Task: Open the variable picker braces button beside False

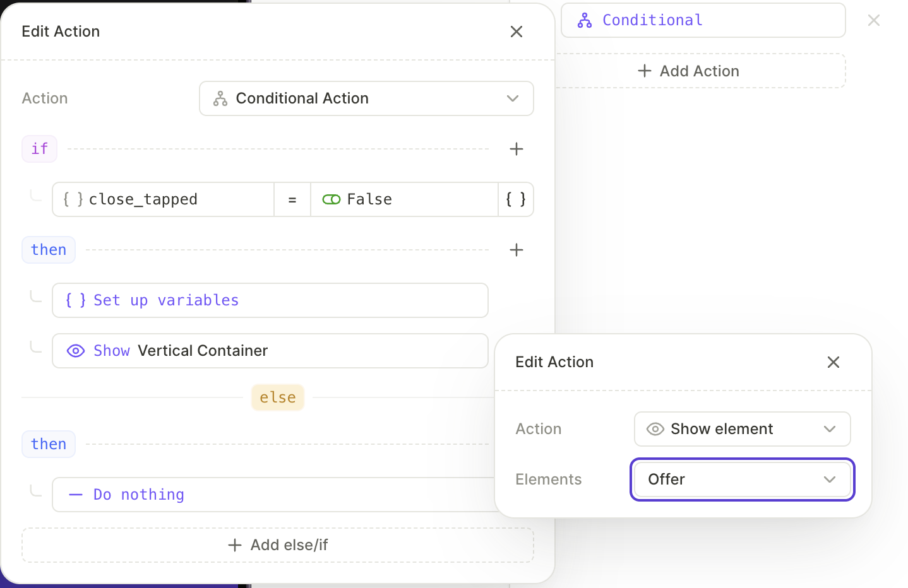Action: pyautogui.click(x=516, y=199)
